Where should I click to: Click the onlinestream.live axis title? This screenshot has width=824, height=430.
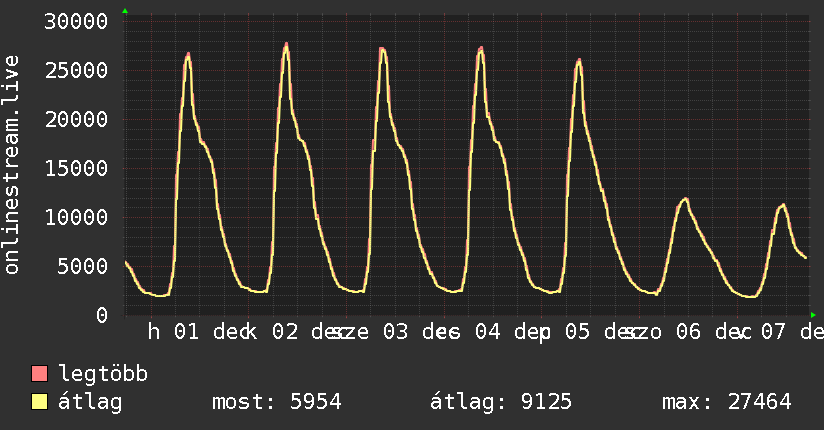pyautogui.click(x=13, y=165)
